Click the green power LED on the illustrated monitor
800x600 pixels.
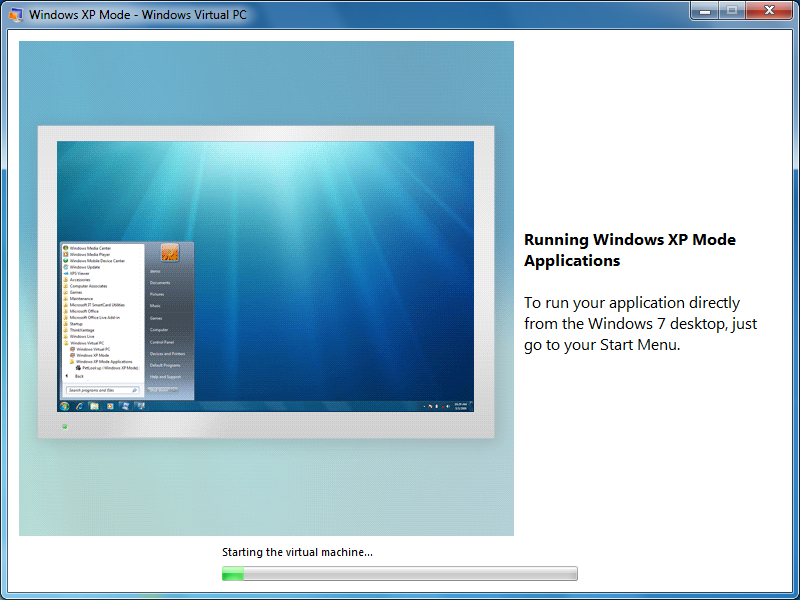65,427
